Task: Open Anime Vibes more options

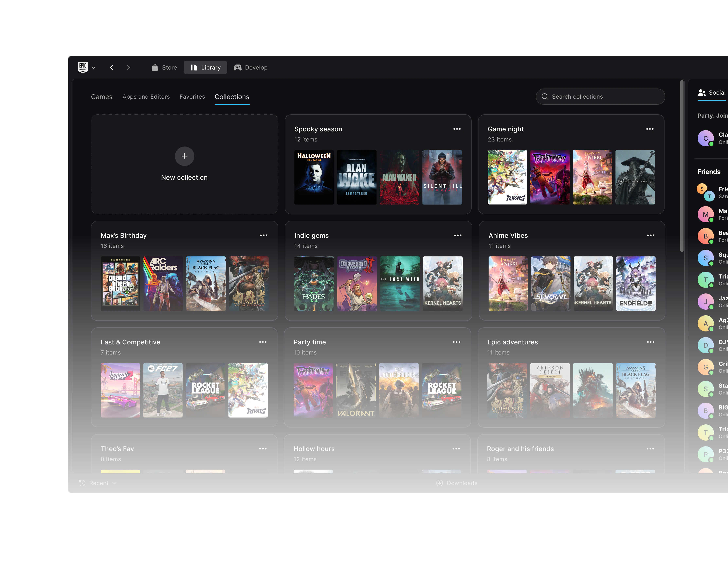Action: (650, 235)
